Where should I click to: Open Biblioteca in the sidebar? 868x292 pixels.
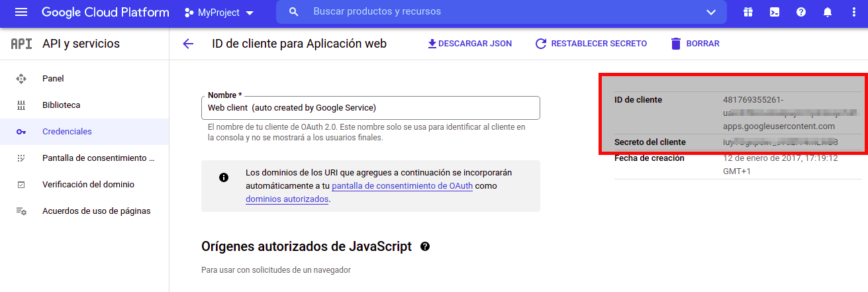pos(61,105)
